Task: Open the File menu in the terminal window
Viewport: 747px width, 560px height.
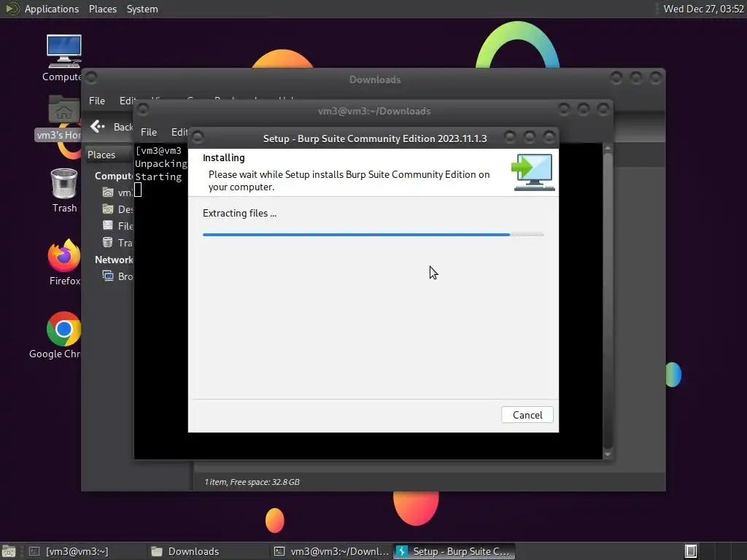Action: pyautogui.click(x=149, y=132)
